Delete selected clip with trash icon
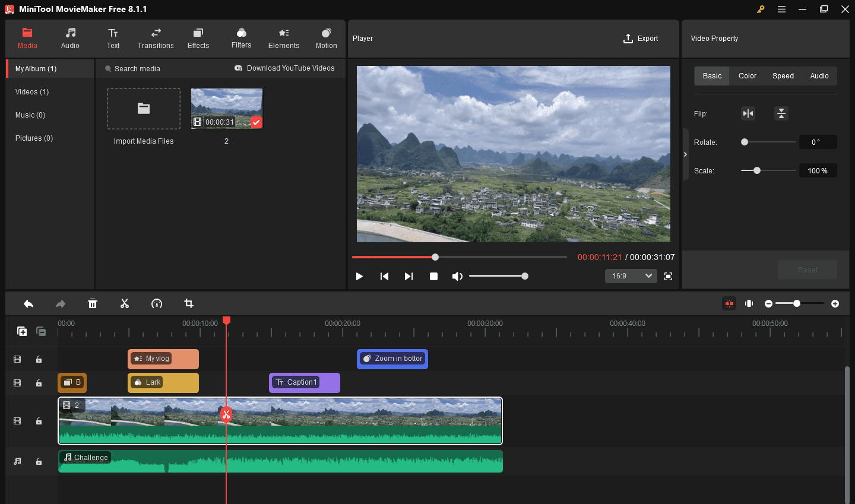This screenshot has width=855, height=504. pos(93,304)
